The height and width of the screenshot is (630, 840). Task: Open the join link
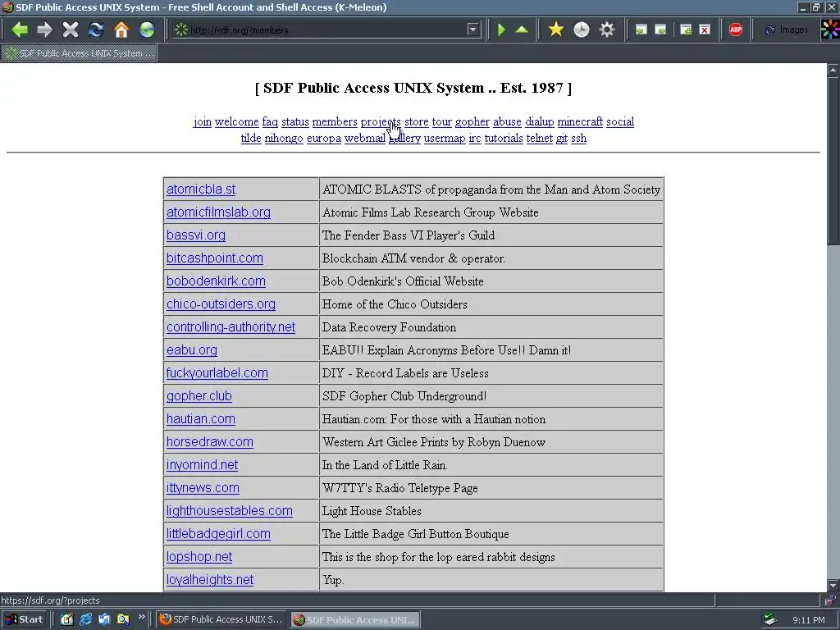203,121
